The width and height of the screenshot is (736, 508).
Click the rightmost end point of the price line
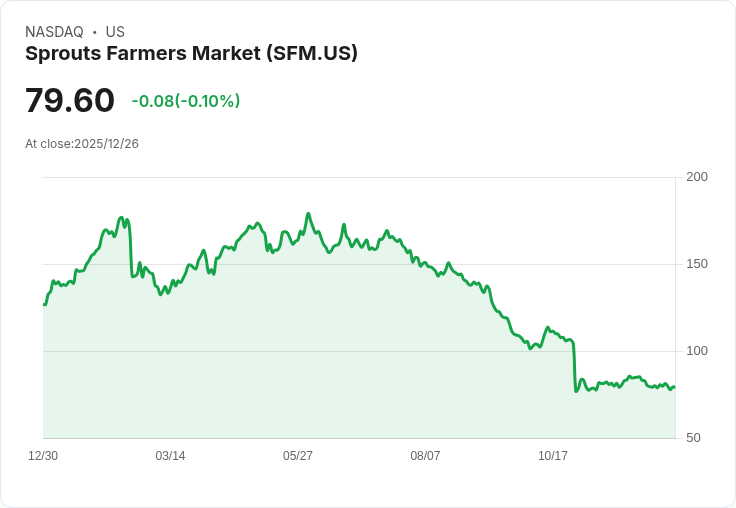coord(674,387)
